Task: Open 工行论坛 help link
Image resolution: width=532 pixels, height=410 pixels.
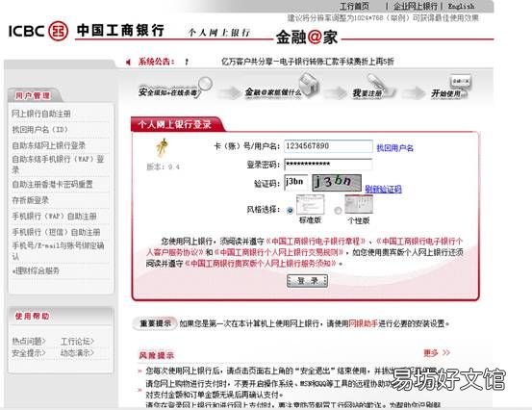Action: (x=77, y=341)
